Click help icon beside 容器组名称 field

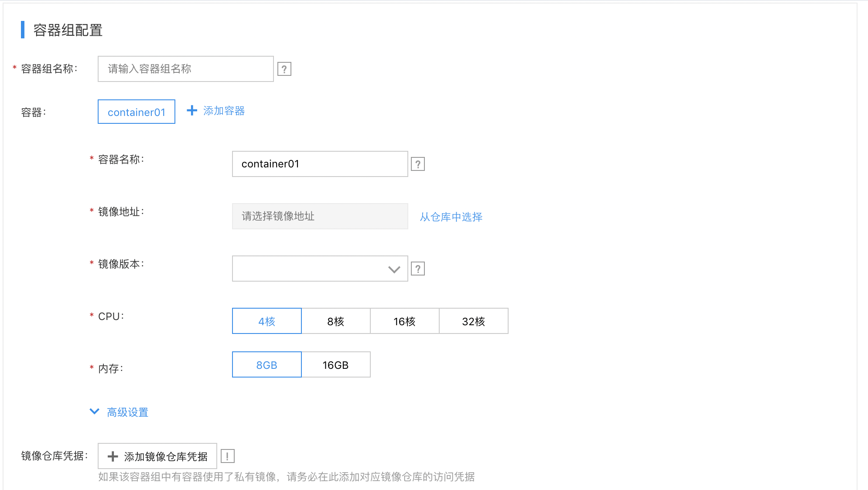click(284, 69)
